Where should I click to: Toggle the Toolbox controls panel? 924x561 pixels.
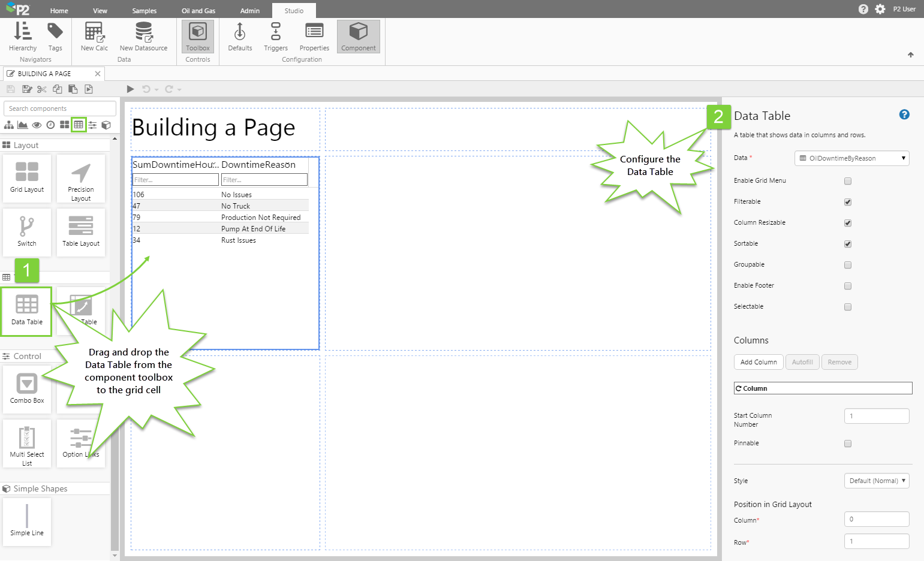coord(197,37)
